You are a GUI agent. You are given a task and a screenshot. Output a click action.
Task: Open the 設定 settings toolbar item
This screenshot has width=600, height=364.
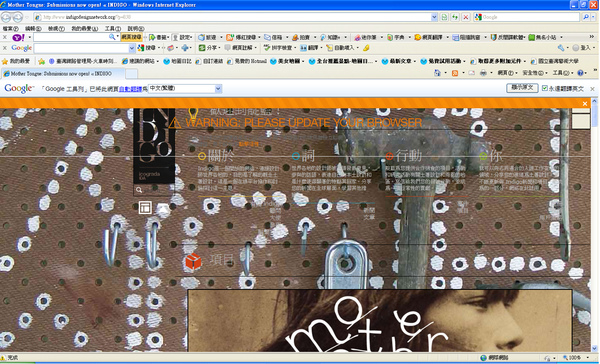pos(183,38)
